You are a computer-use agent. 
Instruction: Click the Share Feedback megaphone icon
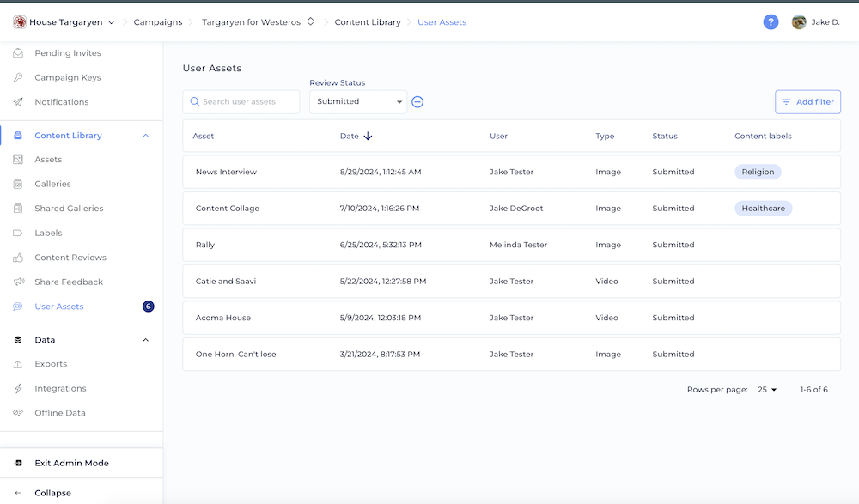tap(19, 282)
